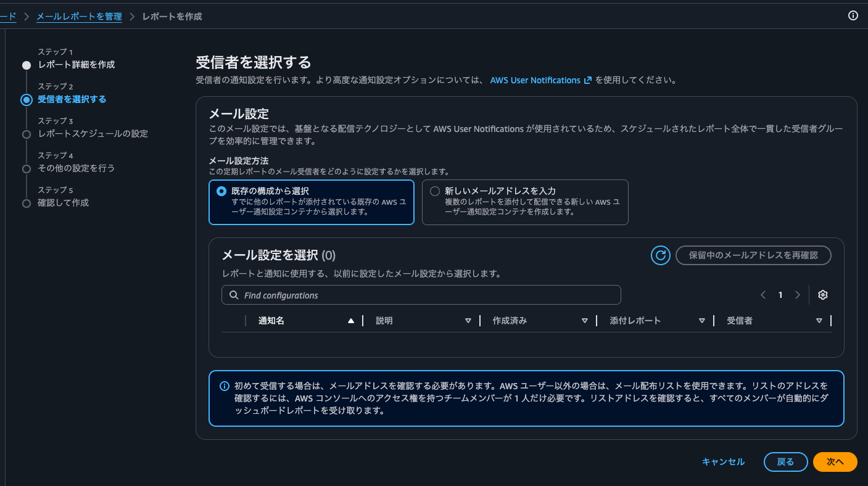This screenshot has width=868, height=486.
Task: Click the magnifying glass in the search box
Action: tap(233, 295)
